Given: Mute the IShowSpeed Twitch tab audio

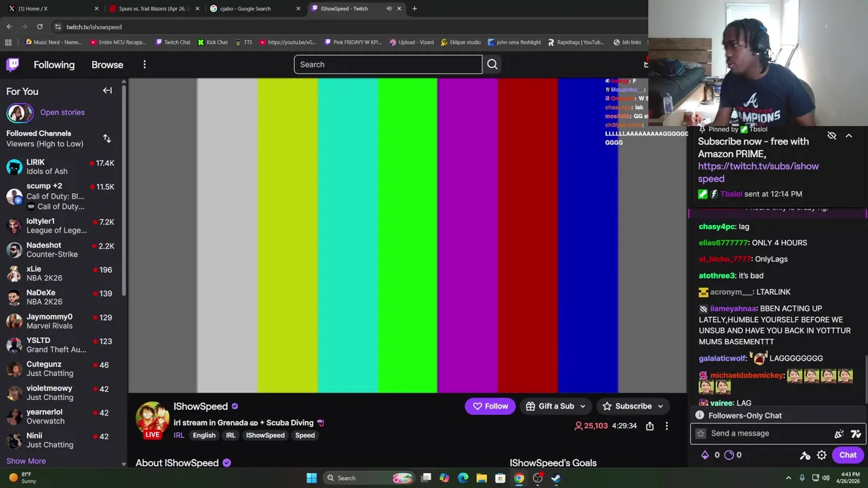Looking at the screenshot, I should click(x=389, y=8).
